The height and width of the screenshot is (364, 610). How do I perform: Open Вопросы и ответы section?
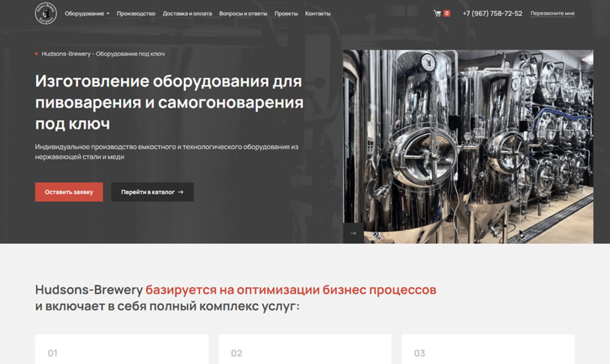(243, 14)
